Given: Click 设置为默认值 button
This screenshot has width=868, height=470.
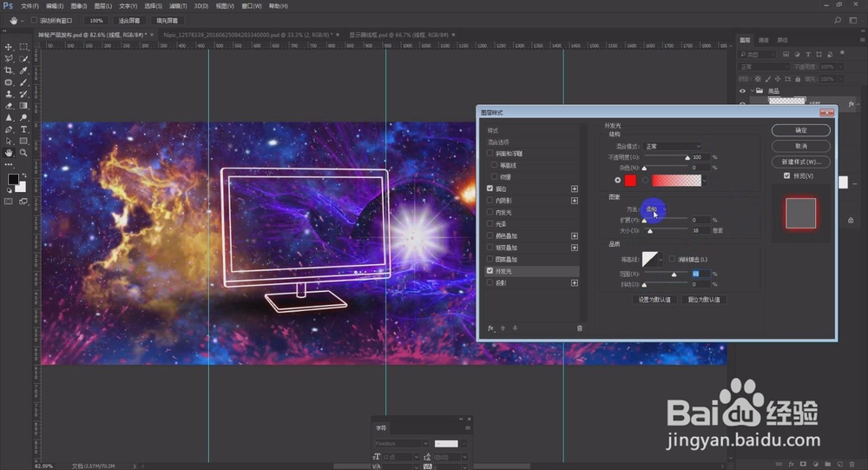Looking at the screenshot, I should pos(654,300).
